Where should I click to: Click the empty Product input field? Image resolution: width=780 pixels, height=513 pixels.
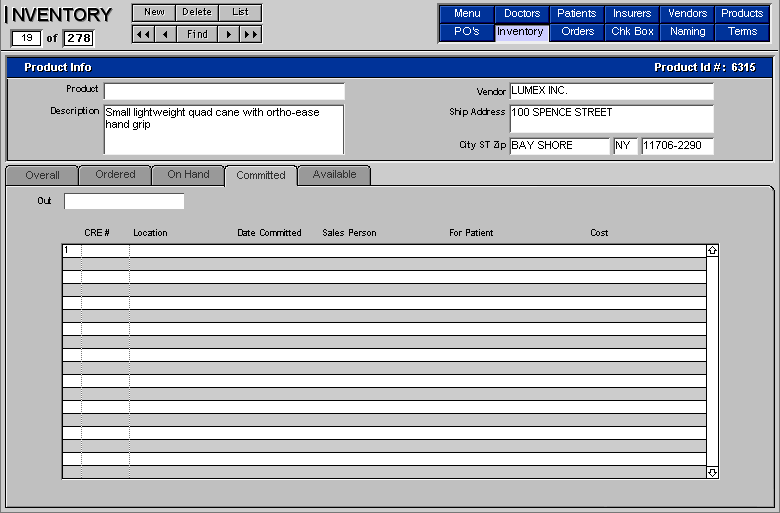pyautogui.click(x=224, y=92)
